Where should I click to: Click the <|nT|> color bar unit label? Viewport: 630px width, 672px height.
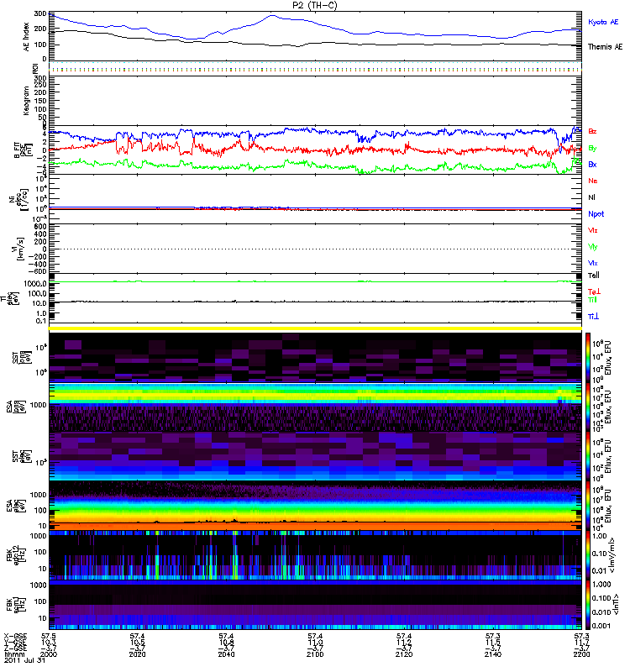[615, 605]
